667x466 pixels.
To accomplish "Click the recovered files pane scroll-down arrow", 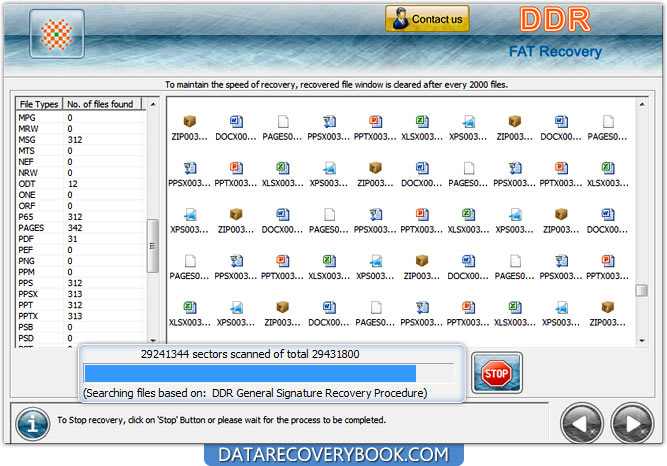I will [642, 340].
